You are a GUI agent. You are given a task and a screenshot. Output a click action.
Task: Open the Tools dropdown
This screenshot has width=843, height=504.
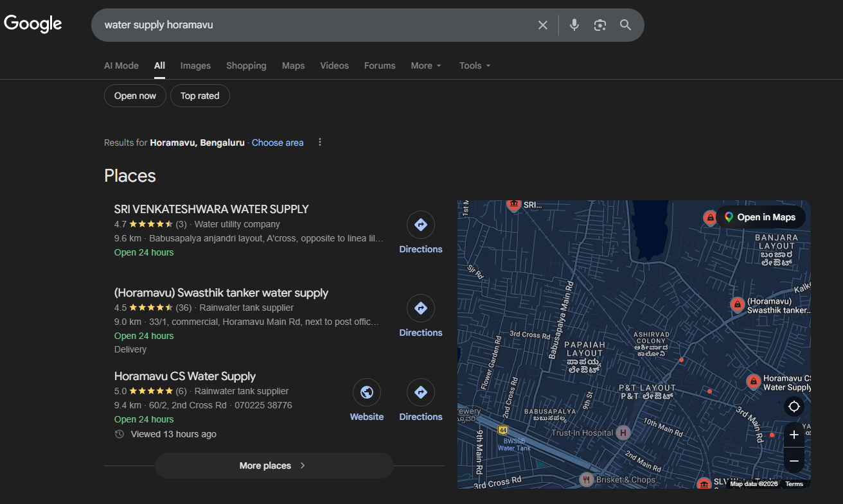[x=475, y=65]
